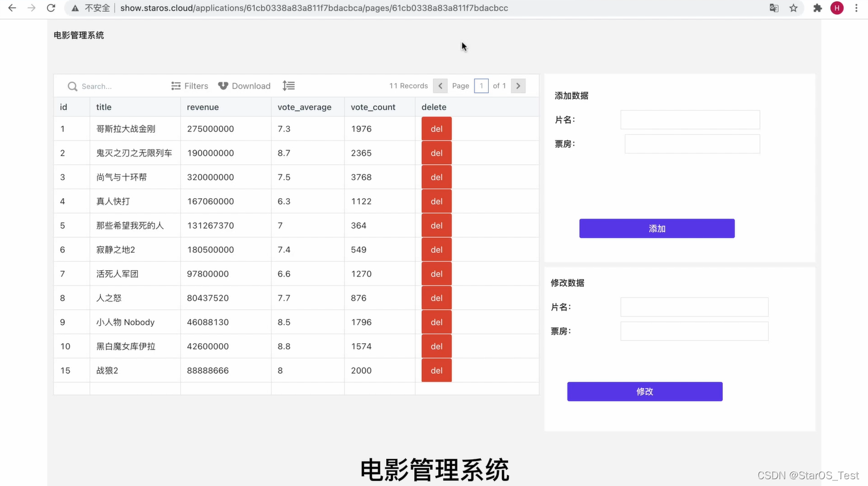Open the table Filters option
868x486 pixels.
[189, 86]
